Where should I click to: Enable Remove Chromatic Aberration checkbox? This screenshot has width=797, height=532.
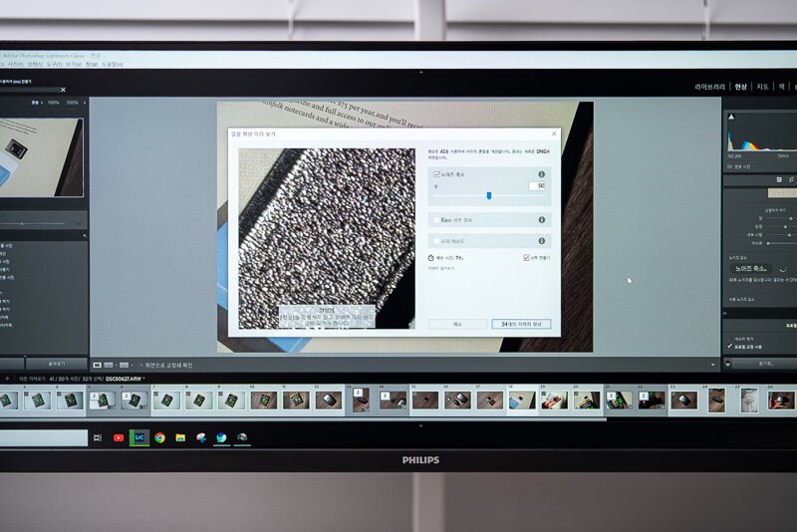coord(730,339)
